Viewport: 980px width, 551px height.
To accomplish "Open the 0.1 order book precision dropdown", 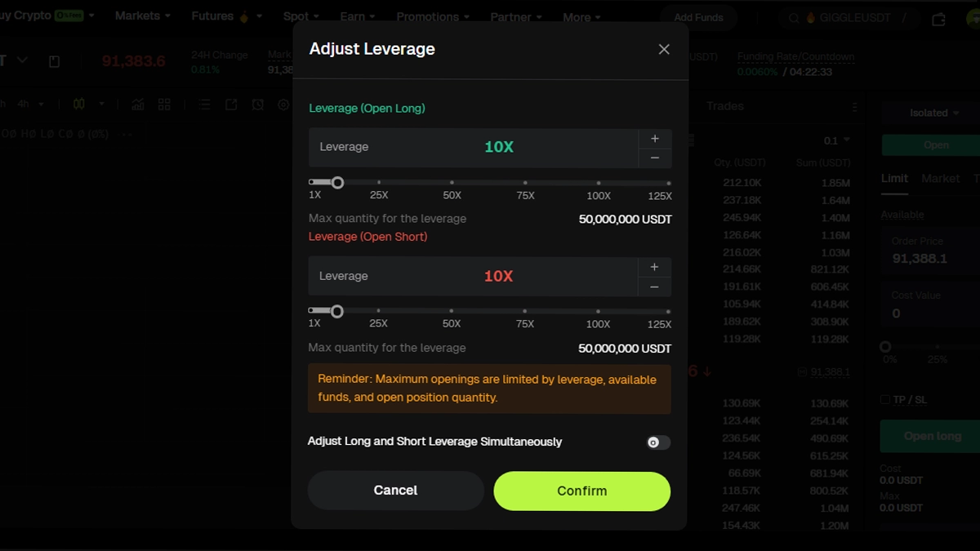I will (837, 140).
